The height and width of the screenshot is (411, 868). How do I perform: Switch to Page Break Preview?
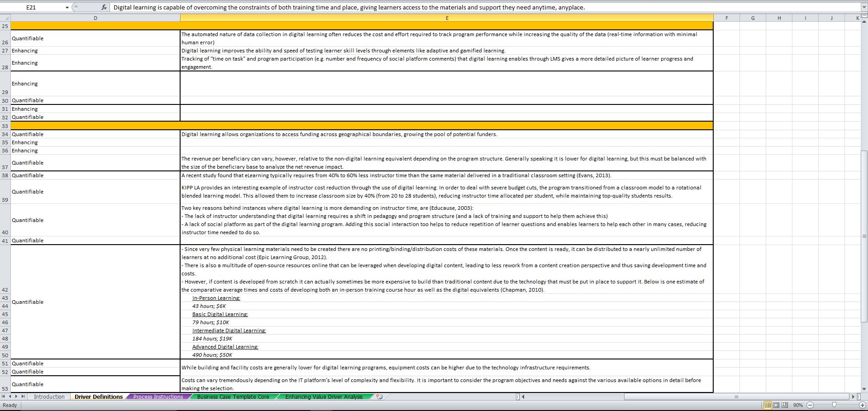pos(784,405)
